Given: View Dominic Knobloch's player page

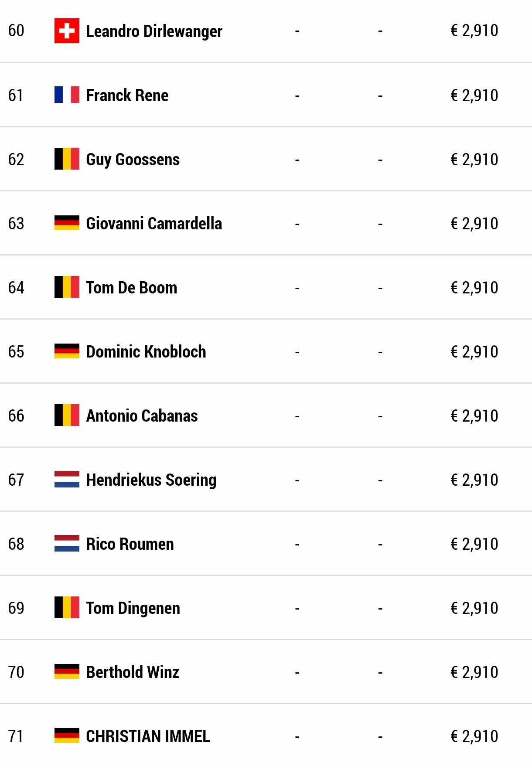Looking at the screenshot, I should pyautogui.click(x=146, y=352).
